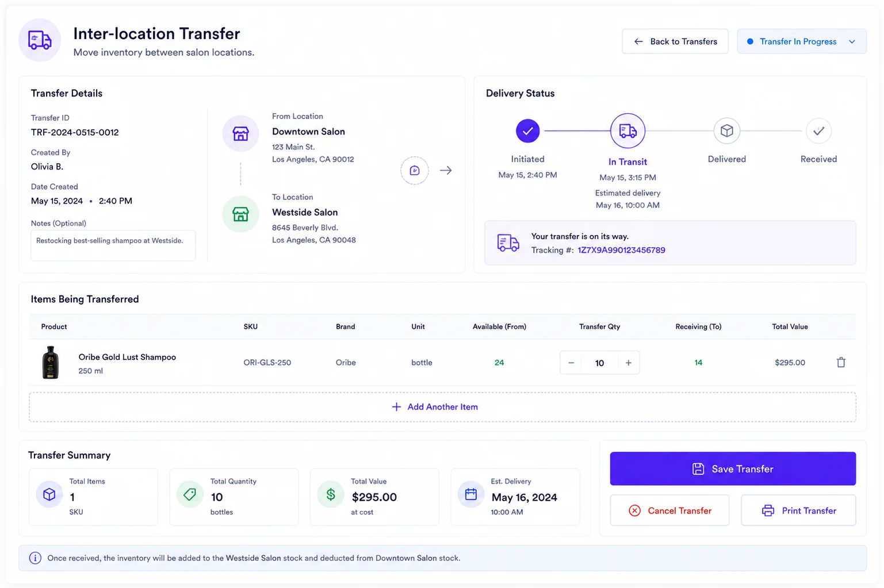Viewport: 884px width, 588px height.
Task: Click the May 16, 2024 date in summary
Action: 524,497
